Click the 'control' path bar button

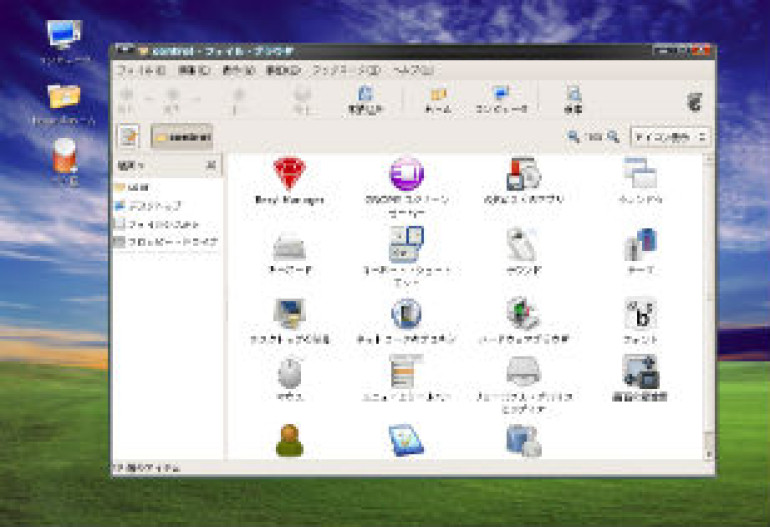tap(182, 137)
